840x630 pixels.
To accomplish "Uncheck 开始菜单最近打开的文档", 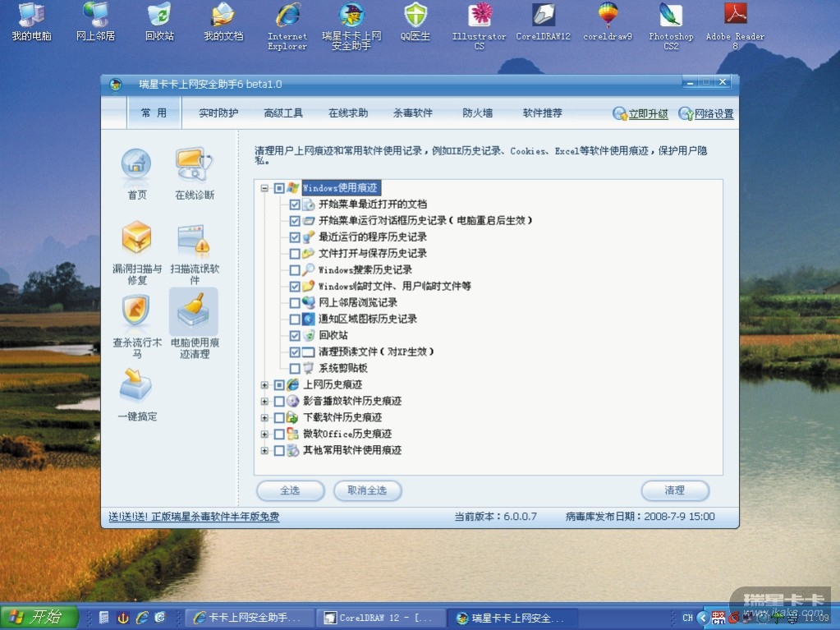I will point(295,204).
